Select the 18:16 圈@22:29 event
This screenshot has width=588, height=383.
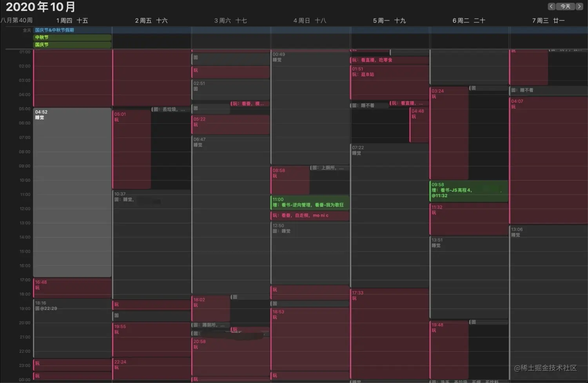click(x=73, y=328)
